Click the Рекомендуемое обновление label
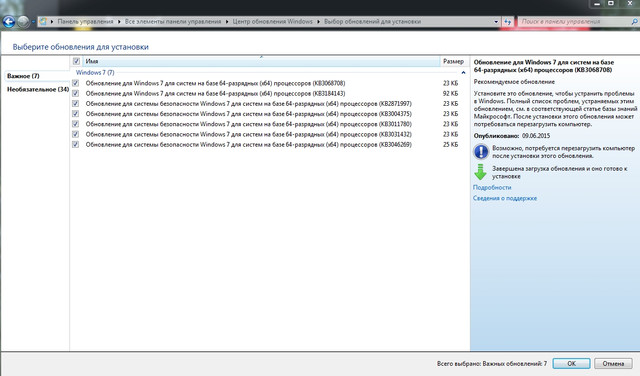Image resolution: width=640 pixels, height=376 pixels. click(514, 82)
